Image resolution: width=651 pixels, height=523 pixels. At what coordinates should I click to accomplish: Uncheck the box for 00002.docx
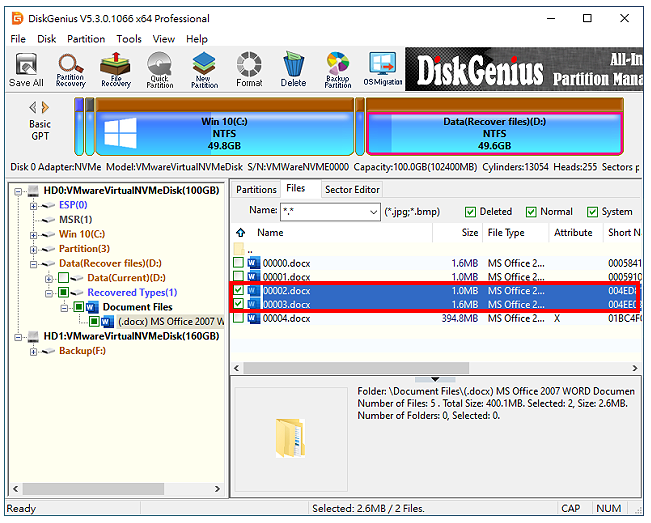click(x=238, y=290)
